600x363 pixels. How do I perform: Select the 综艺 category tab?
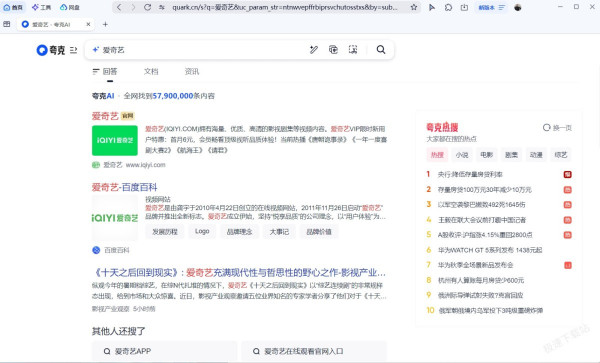click(x=561, y=155)
